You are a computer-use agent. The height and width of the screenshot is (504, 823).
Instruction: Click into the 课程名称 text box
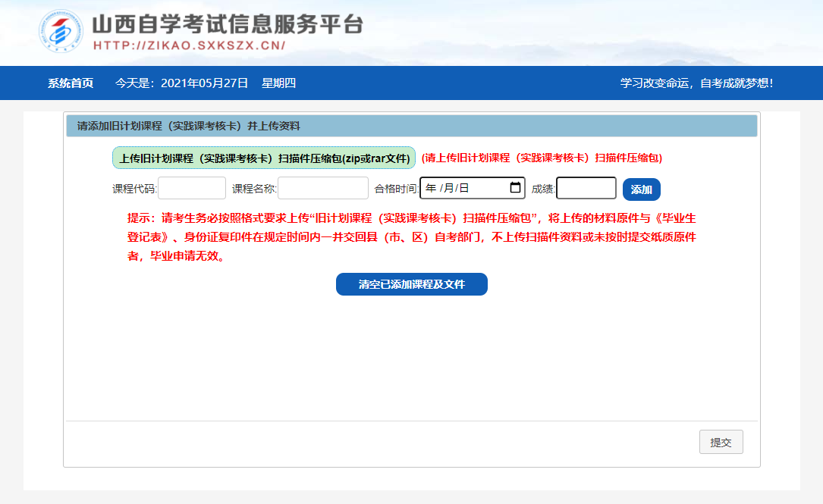point(322,188)
